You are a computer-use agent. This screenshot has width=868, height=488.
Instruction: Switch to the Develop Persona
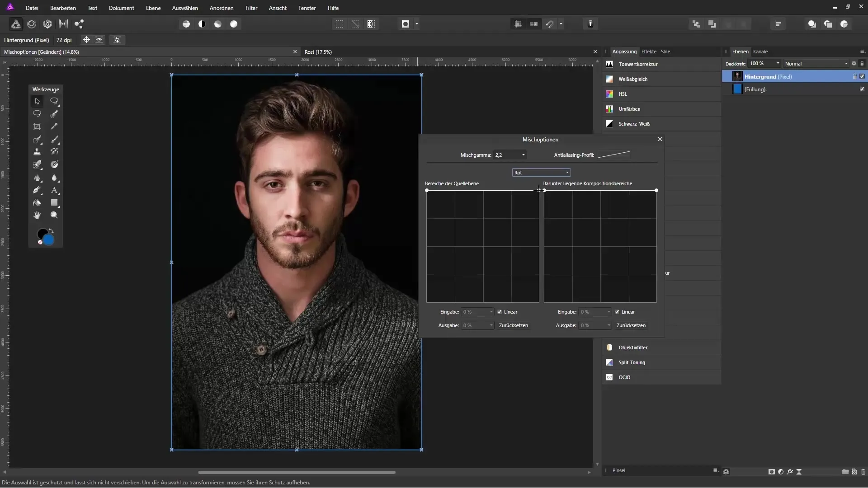point(47,24)
